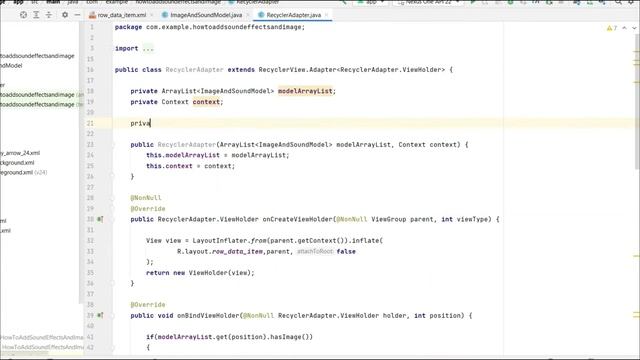The height and width of the screenshot is (360, 640).
Task: Place caret on highlighted context field
Action: tap(206, 102)
